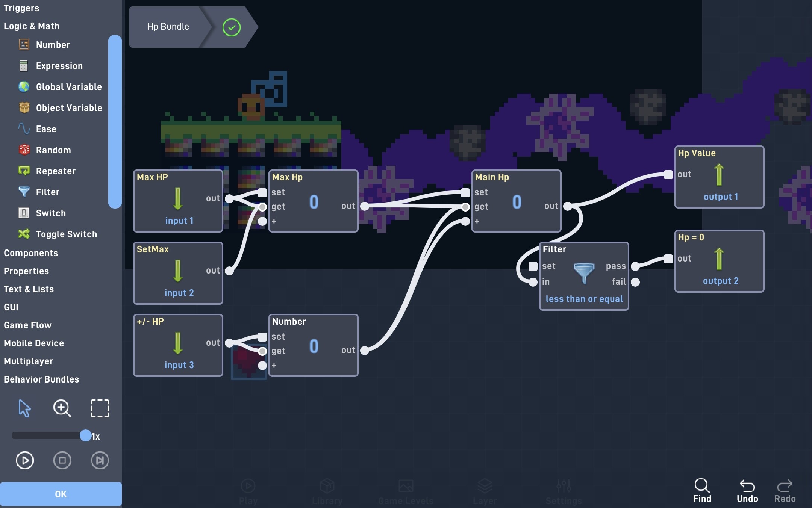Select the Repeater icon
The height and width of the screenshot is (508, 812).
pyautogui.click(x=24, y=171)
